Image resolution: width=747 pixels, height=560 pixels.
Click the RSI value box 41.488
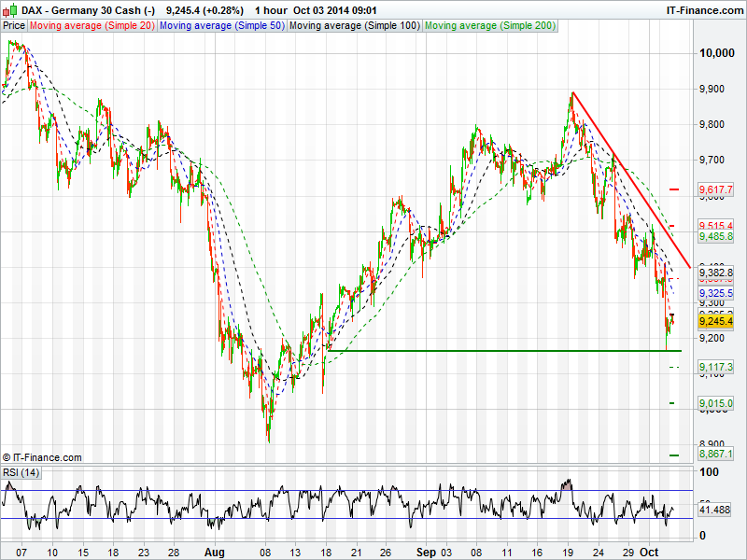tap(715, 511)
